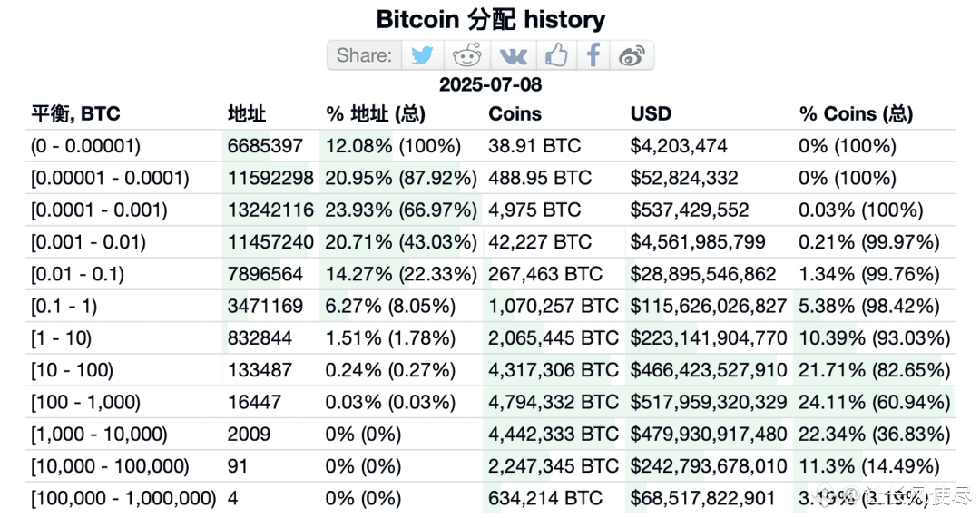Click the % 地址 (总) column header

point(376,113)
